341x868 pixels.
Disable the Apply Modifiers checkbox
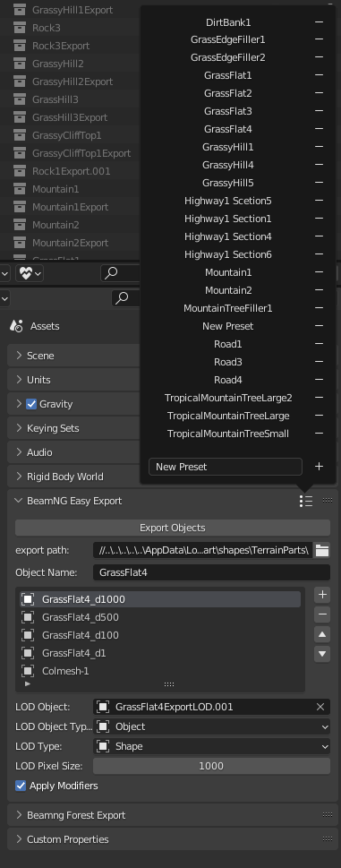tap(21, 786)
